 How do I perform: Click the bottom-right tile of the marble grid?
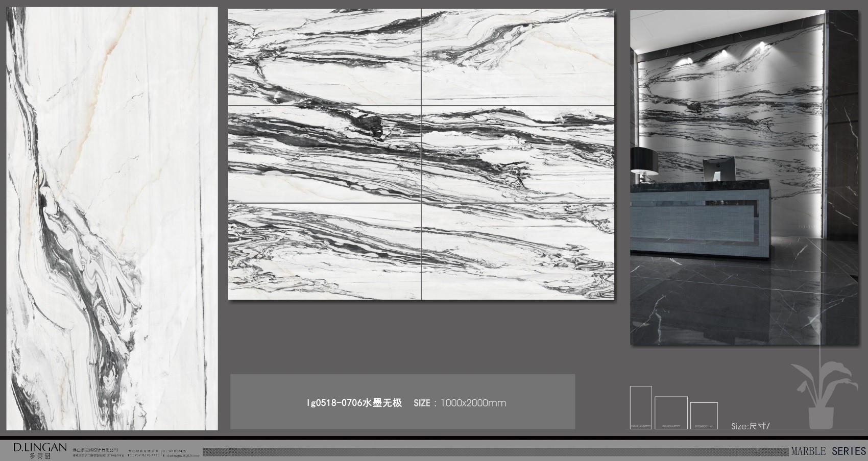tap(518, 251)
